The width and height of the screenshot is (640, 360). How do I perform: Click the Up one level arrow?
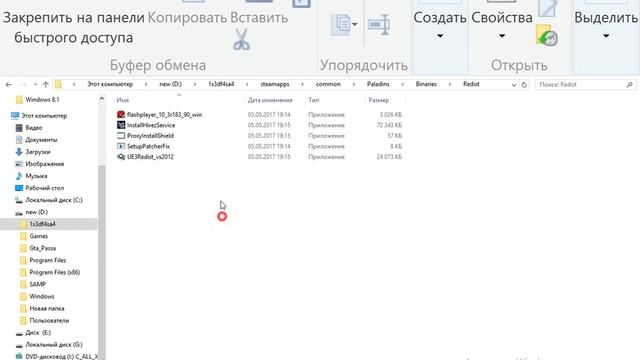click(45, 84)
